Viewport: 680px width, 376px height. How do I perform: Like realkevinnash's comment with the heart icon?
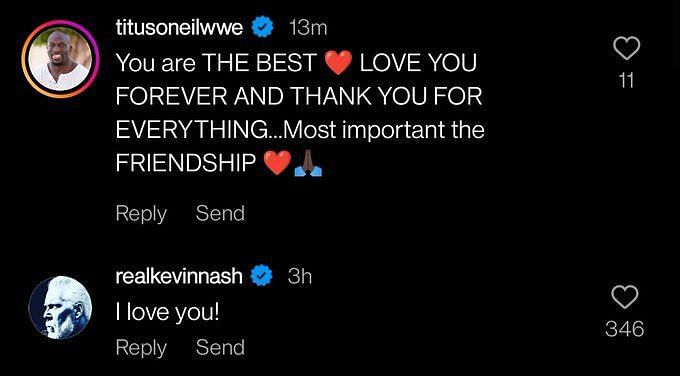coord(624,297)
